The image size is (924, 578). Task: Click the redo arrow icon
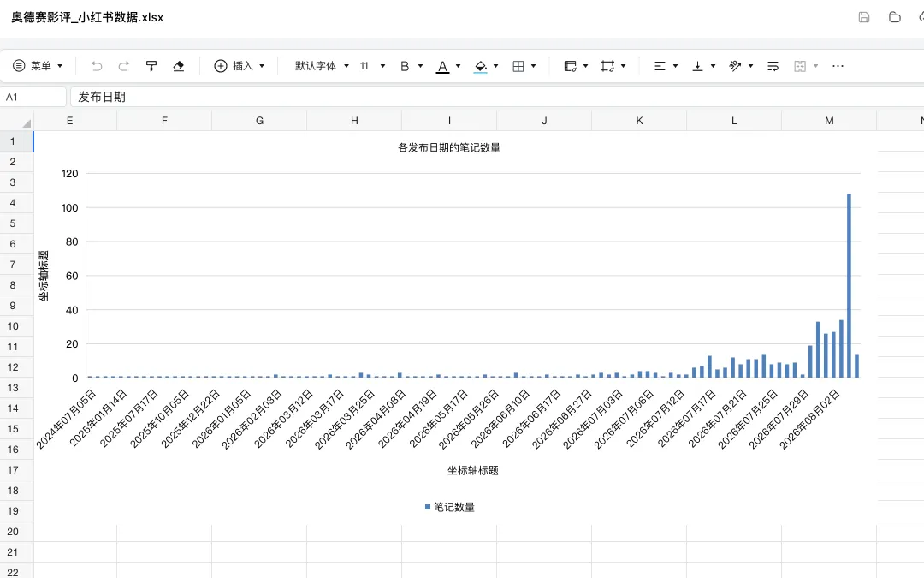[x=124, y=66]
